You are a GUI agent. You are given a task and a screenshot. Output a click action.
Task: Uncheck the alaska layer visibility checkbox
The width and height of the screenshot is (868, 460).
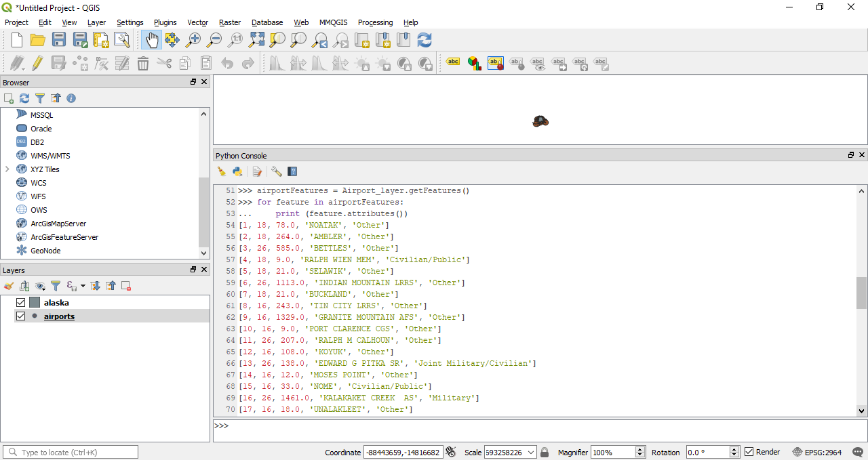tap(20, 303)
